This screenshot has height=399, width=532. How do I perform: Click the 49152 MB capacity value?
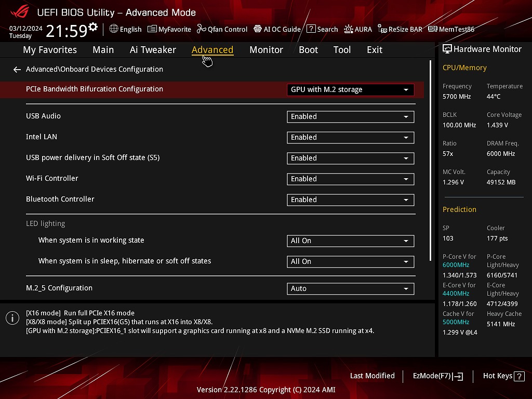[x=501, y=182]
